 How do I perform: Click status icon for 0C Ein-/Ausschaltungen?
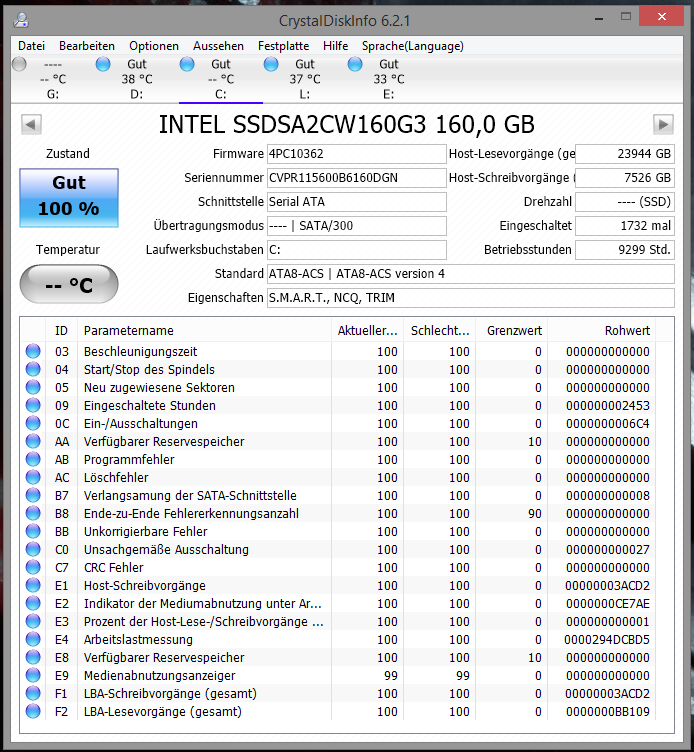point(33,423)
